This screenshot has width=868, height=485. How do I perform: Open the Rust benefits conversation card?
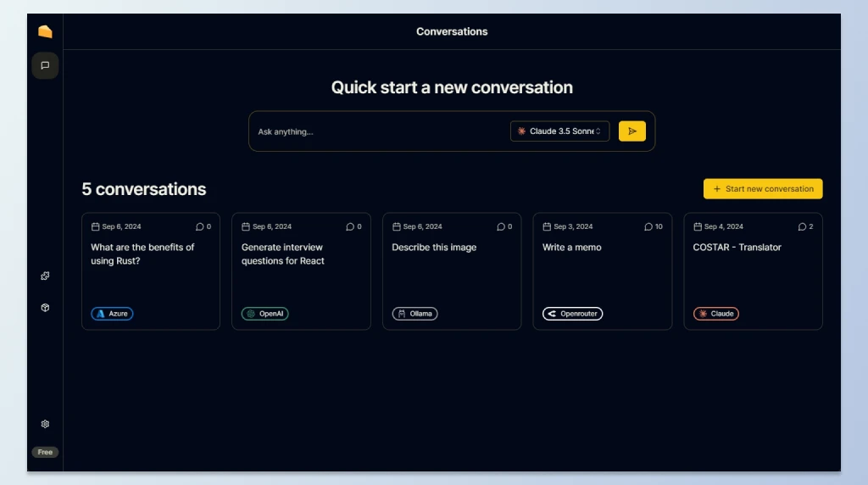tap(151, 271)
